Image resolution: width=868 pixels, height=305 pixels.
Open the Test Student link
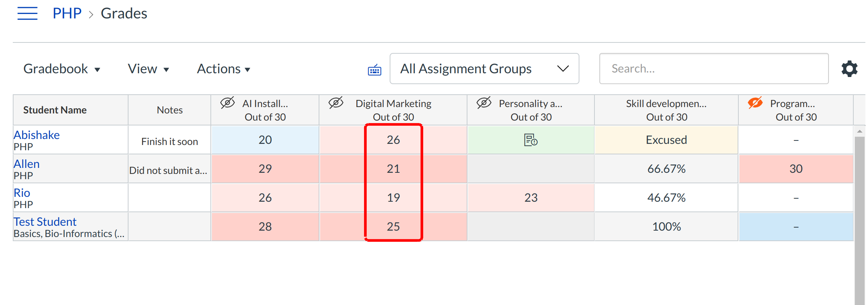pyautogui.click(x=45, y=222)
